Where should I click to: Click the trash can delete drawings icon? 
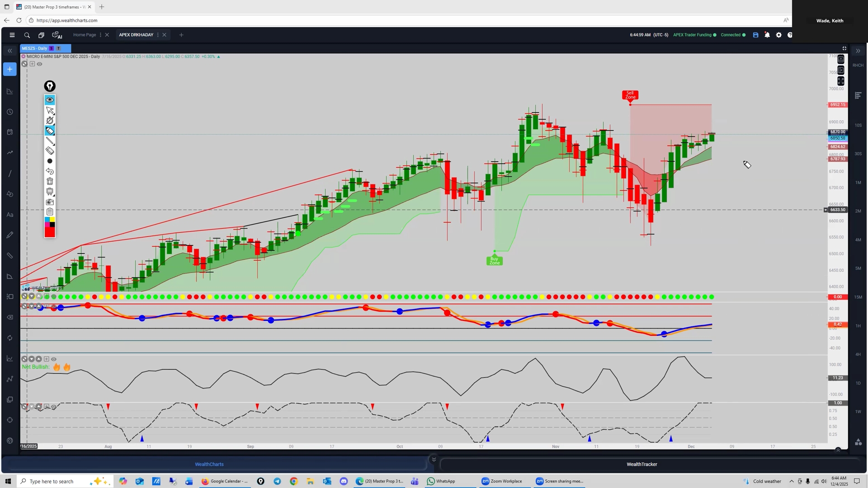tap(50, 181)
